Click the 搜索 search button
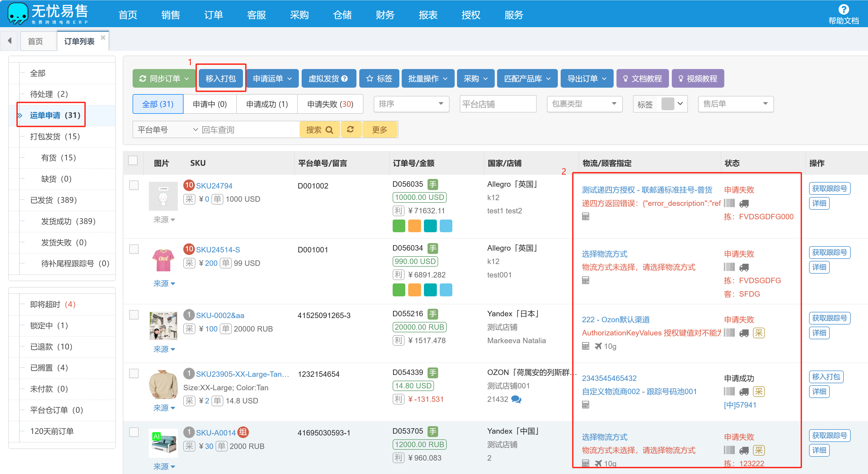This screenshot has height=474, width=868. tap(319, 130)
